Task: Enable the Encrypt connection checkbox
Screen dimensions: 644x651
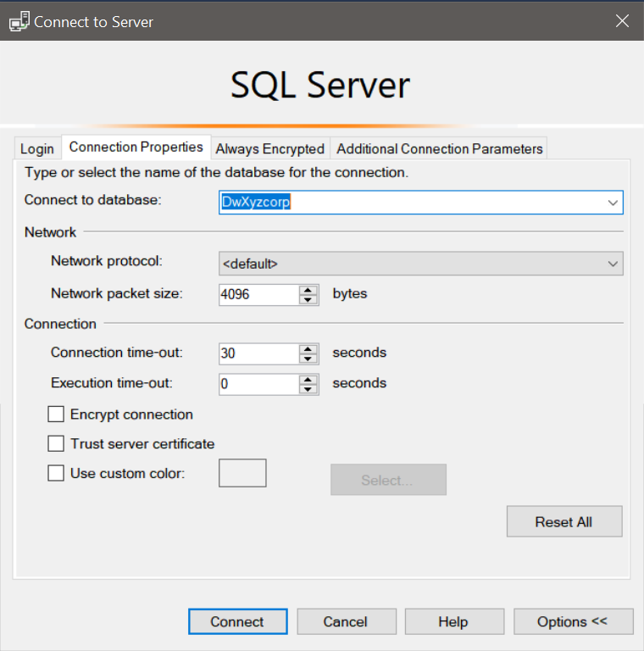Action: coord(56,415)
